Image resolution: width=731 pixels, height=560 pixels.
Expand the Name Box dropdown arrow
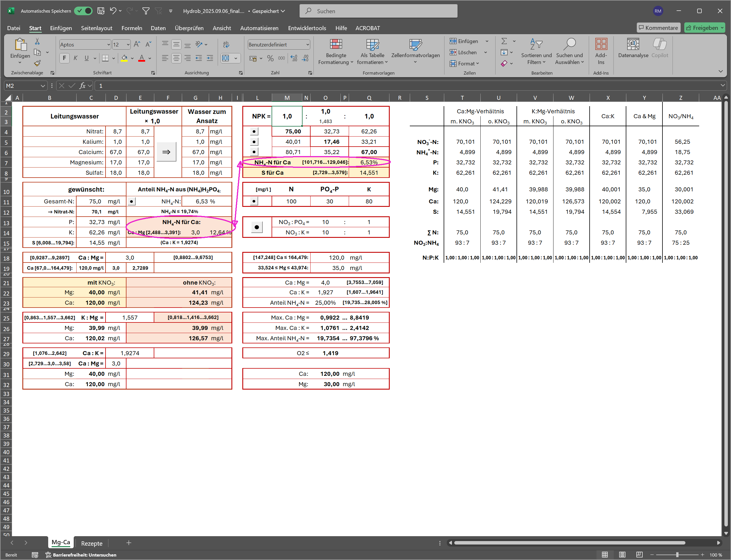[43, 86]
